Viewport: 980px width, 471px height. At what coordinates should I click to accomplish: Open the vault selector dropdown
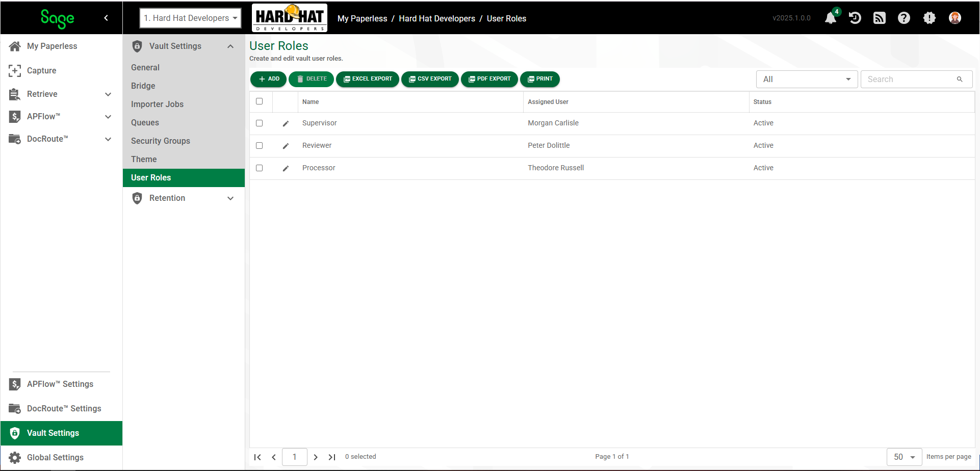pyautogui.click(x=191, y=18)
